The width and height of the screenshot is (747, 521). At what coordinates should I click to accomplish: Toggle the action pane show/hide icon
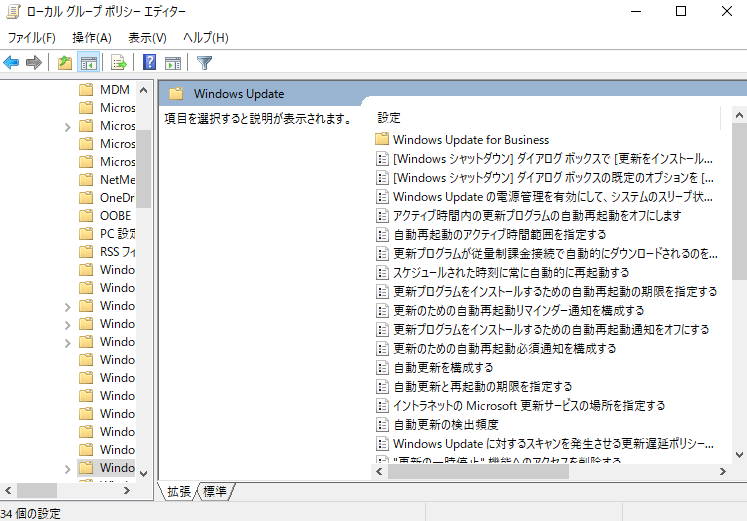(x=173, y=63)
